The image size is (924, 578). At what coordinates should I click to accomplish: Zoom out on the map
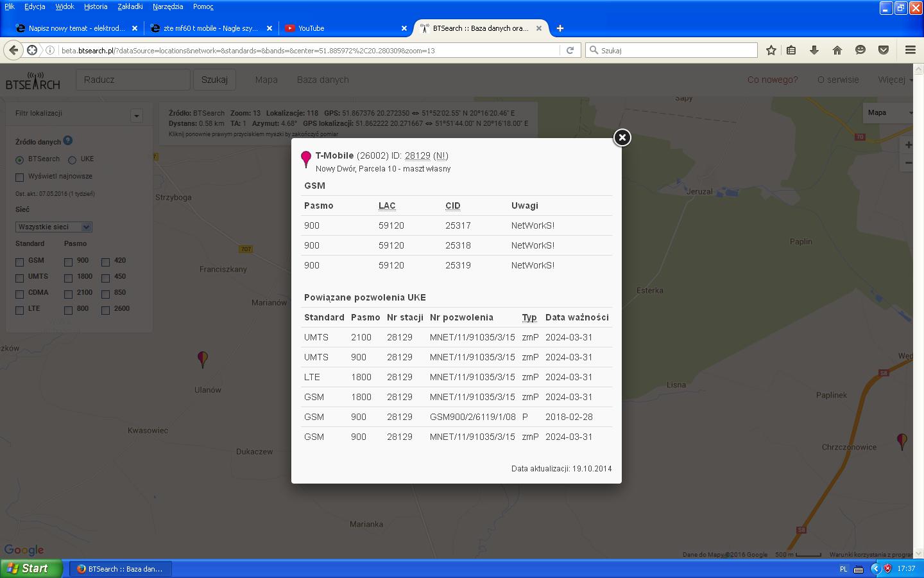pos(908,163)
